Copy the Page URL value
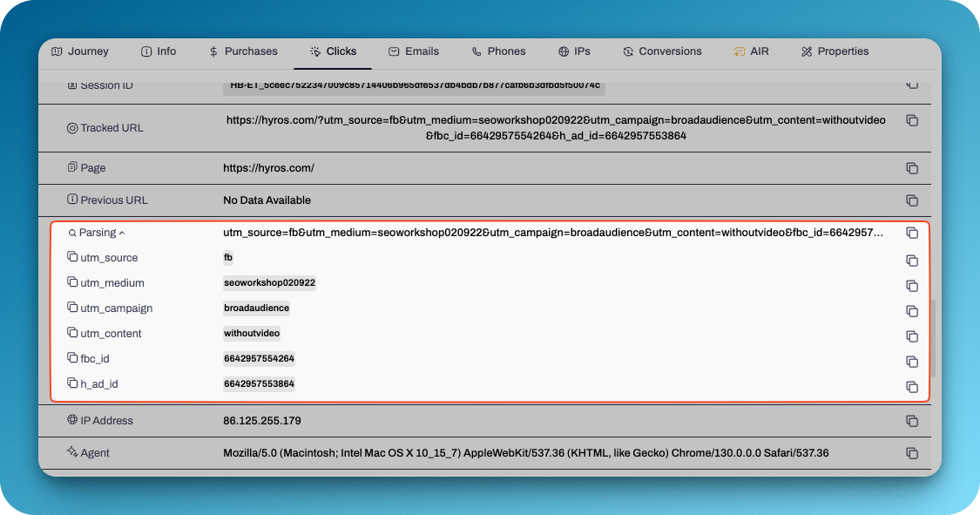 [912, 168]
